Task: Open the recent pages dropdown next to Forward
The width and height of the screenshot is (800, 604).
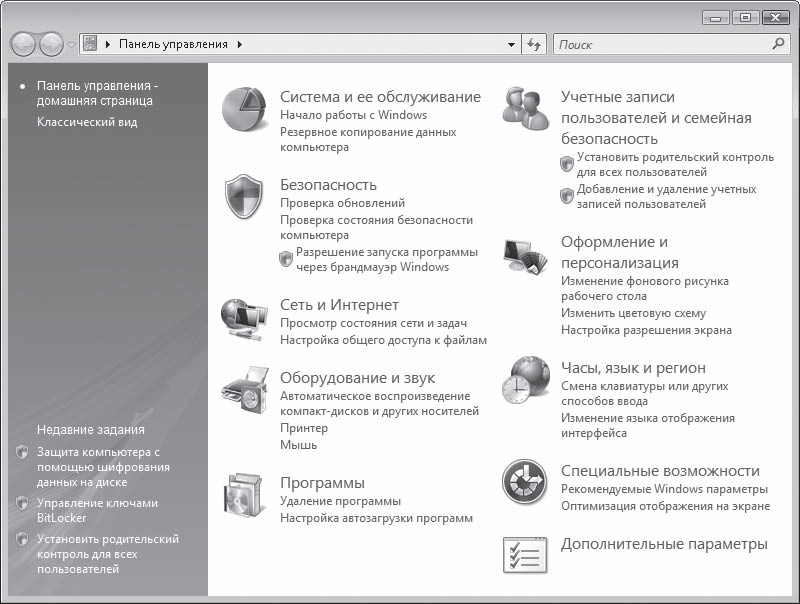Action: pyautogui.click(x=72, y=45)
